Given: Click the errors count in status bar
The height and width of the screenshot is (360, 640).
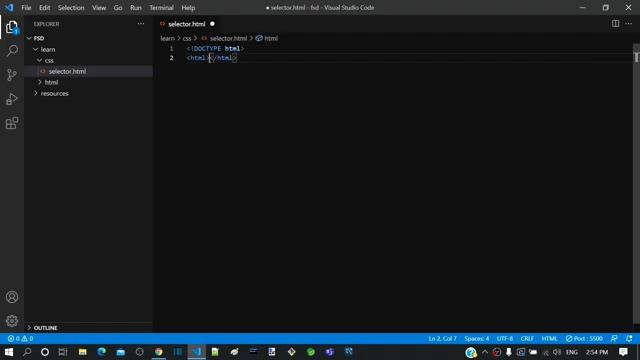Looking at the screenshot, I should click(x=14, y=339).
